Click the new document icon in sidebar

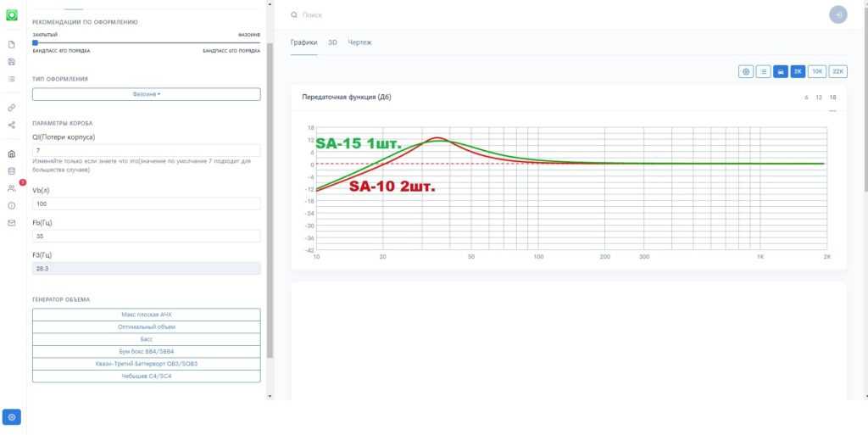(x=12, y=45)
